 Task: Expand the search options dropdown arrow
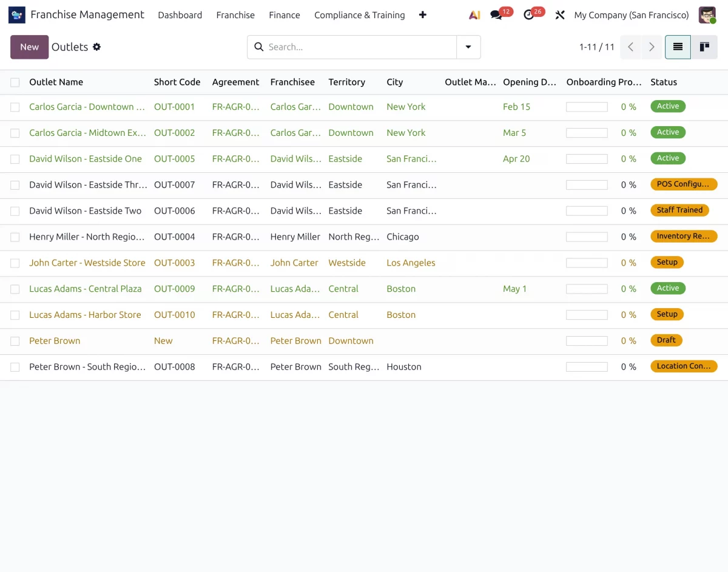pyautogui.click(x=468, y=47)
